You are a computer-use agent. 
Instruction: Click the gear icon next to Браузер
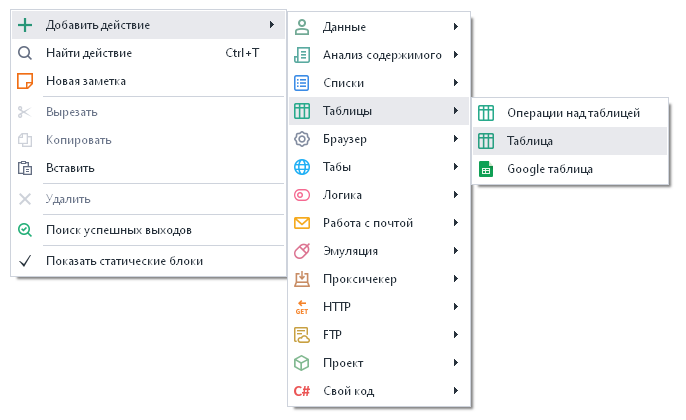point(302,138)
